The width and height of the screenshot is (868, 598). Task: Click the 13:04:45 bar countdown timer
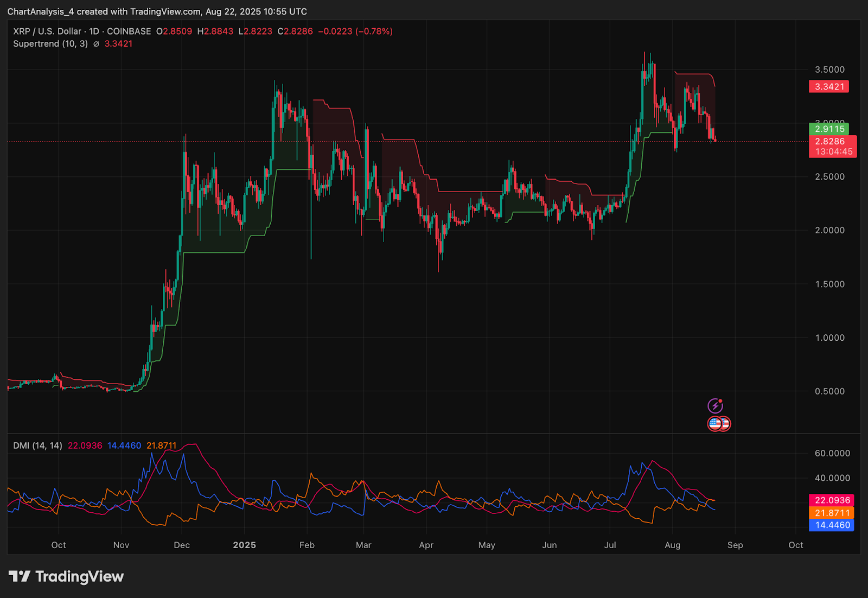click(833, 152)
